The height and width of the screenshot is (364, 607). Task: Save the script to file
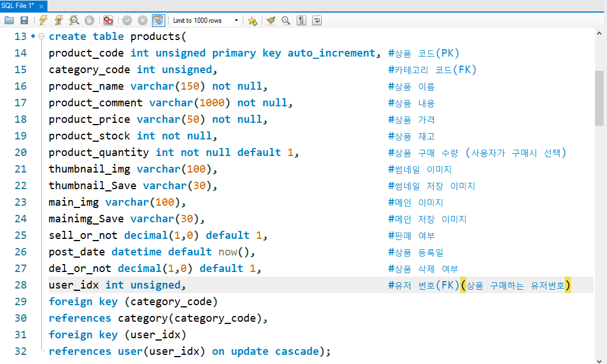24,21
